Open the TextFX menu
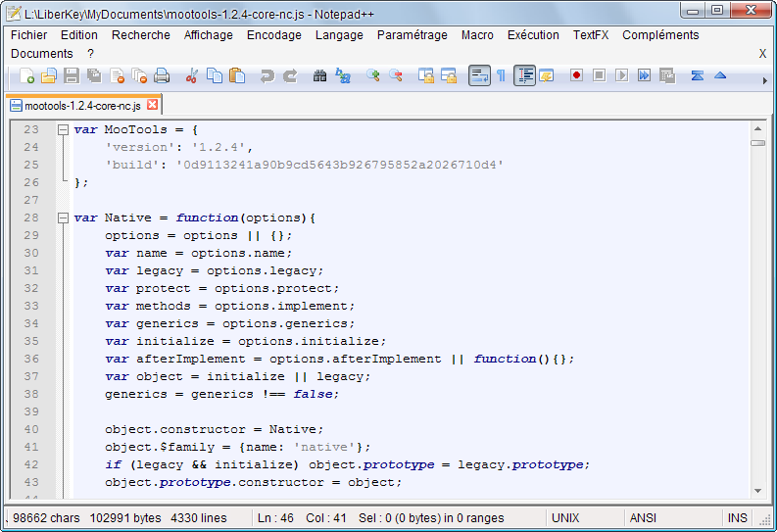The height and width of the screenshot is (532, 777). click(590, 35)
